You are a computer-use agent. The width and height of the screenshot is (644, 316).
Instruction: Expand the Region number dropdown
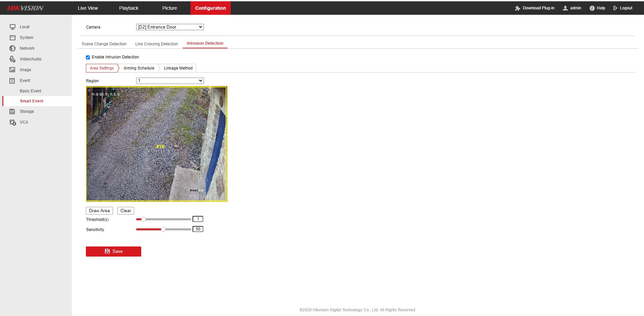coord(170,81)
